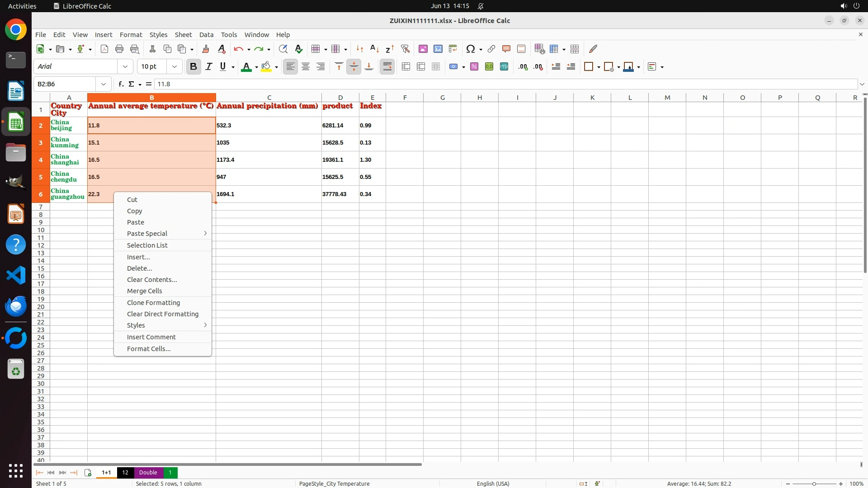Select Clear Contents... from context menu

tap(151, 279)
